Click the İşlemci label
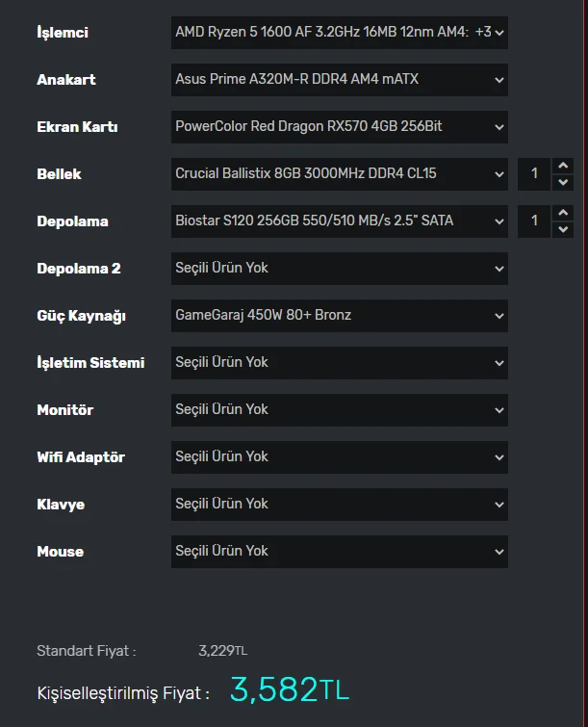Image resolution: width=588 pixels, height=727 pixels. 63,33
